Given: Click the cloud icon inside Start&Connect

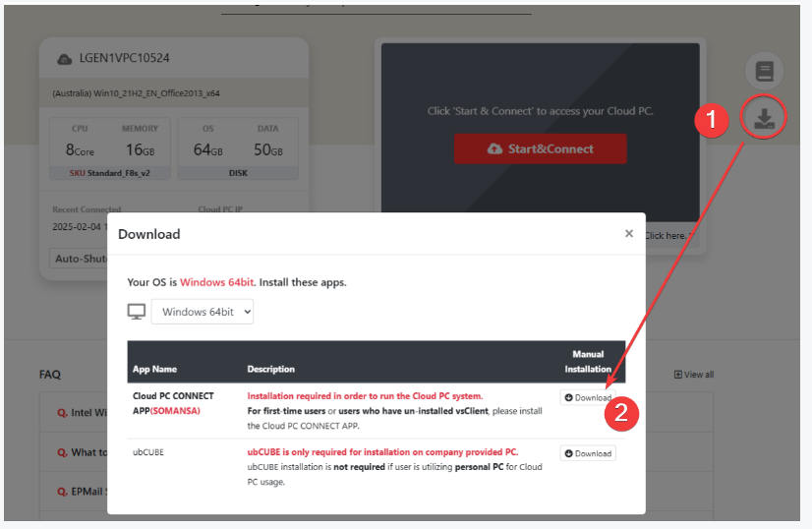Looking at the screenshot, I should click(494, 149).
